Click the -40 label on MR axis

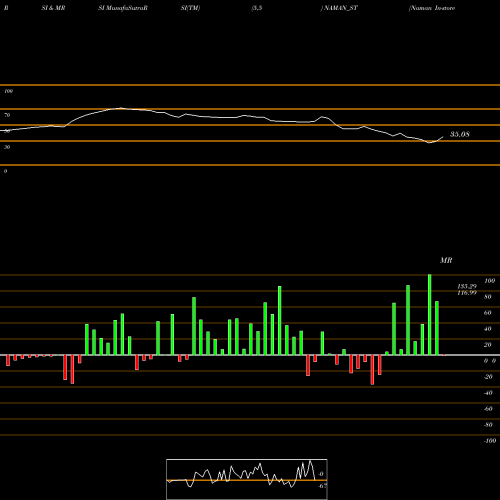488,393
